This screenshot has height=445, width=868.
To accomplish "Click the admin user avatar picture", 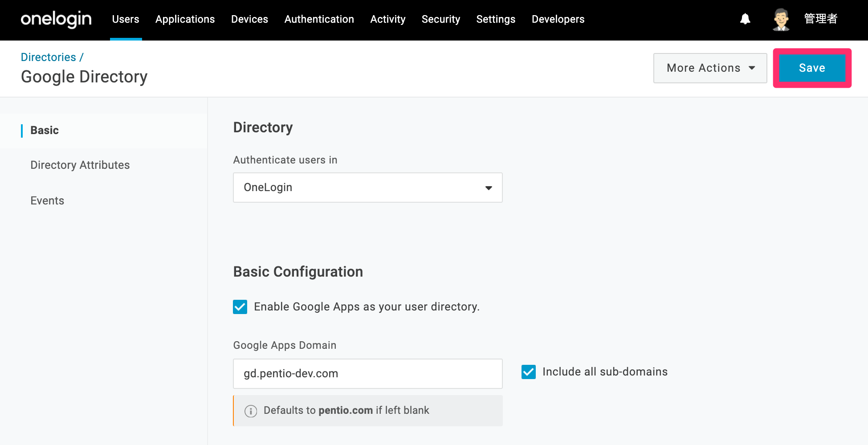I will [781, 20].
